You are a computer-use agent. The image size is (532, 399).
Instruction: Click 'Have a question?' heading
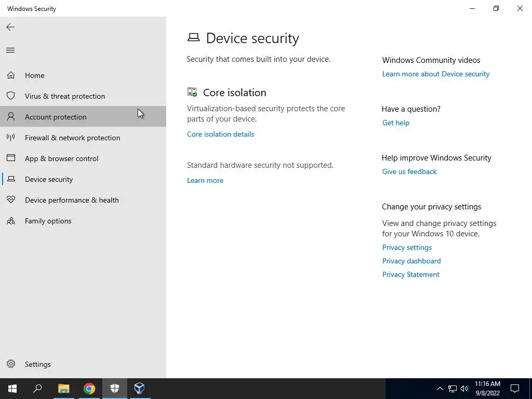(411, 109)
